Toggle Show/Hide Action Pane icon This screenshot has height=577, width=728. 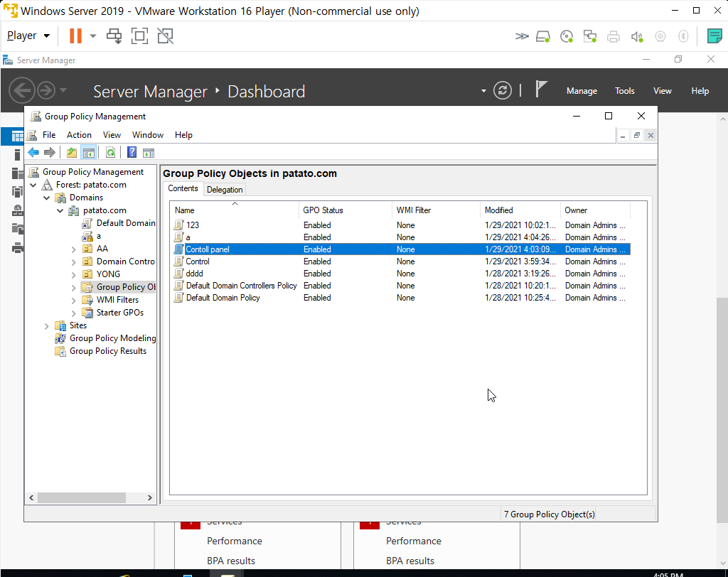click(149, 152)
